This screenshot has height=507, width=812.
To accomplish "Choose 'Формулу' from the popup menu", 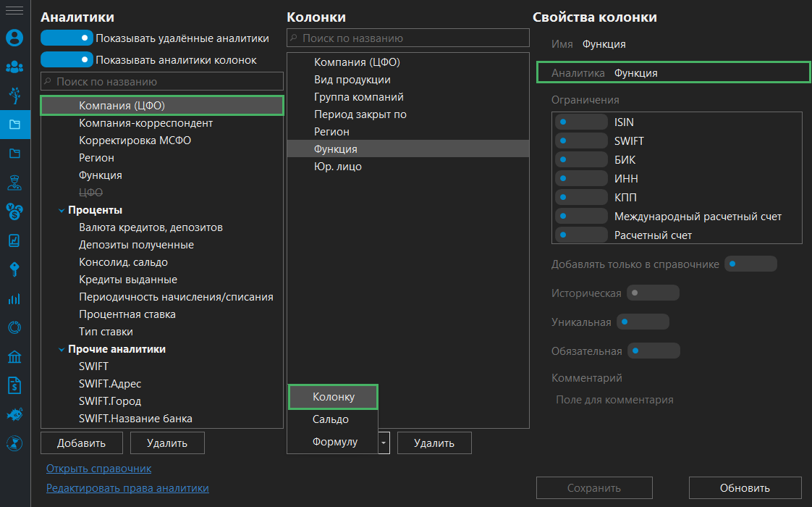I will click(x=334, y=442).
